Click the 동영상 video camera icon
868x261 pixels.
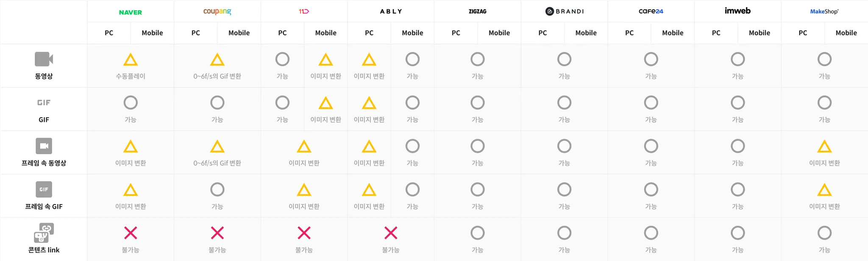point(44,59)
